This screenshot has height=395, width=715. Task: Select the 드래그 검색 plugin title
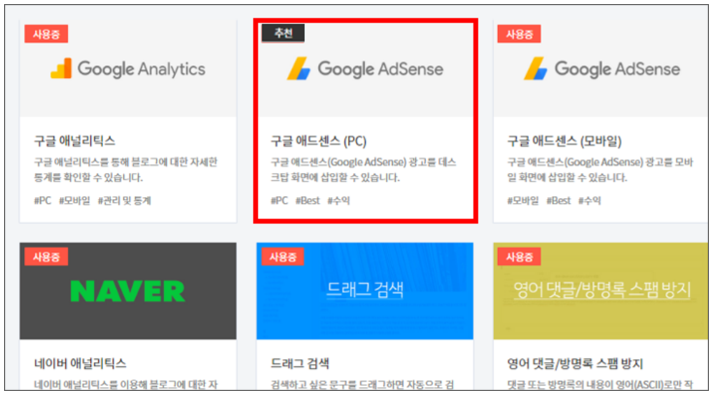[300, 364]
